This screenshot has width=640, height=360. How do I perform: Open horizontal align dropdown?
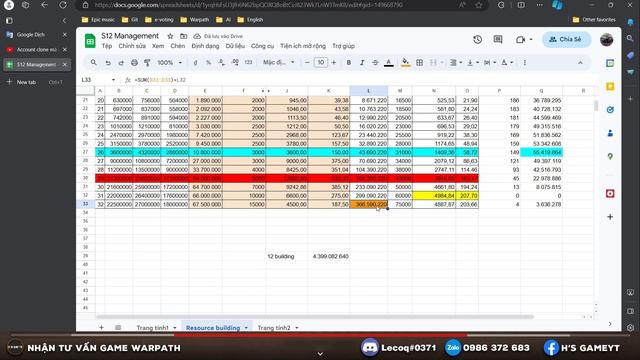pyautogui.click(x=456, y=63)
